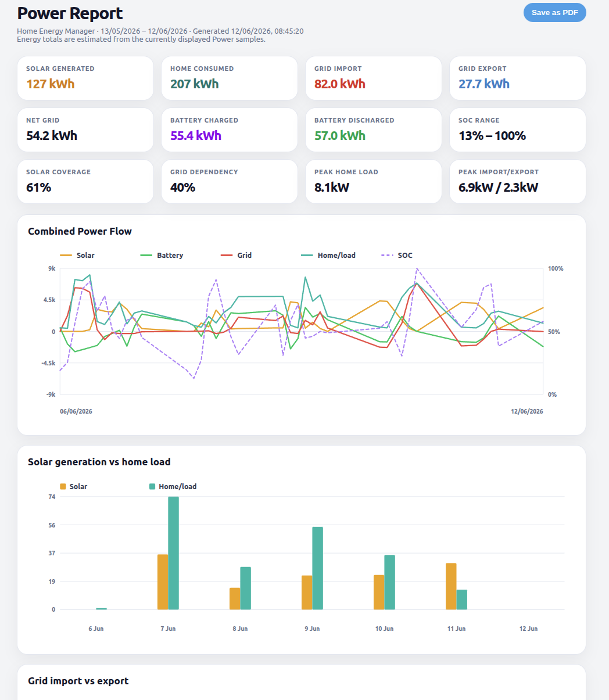Click the energy totals estimated note
This screenshot has width=609, height=700.
141,40
